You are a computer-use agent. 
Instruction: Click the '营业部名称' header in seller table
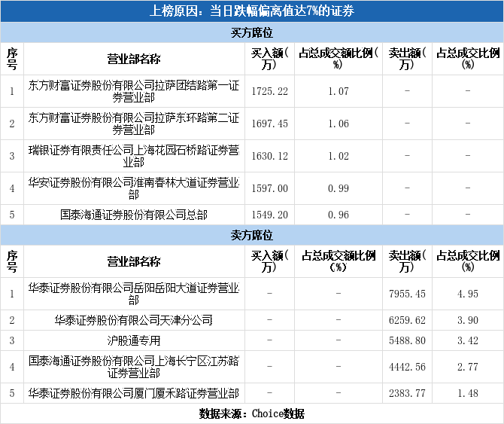134,261
